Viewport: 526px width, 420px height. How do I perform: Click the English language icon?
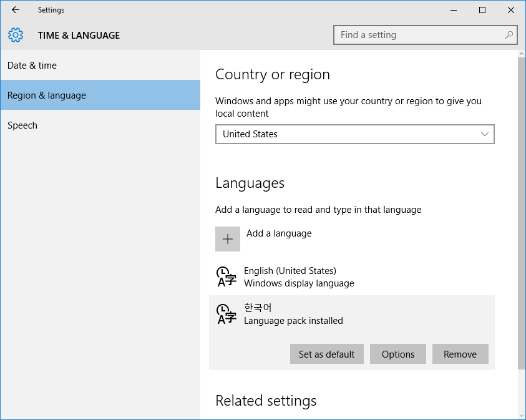226,276
